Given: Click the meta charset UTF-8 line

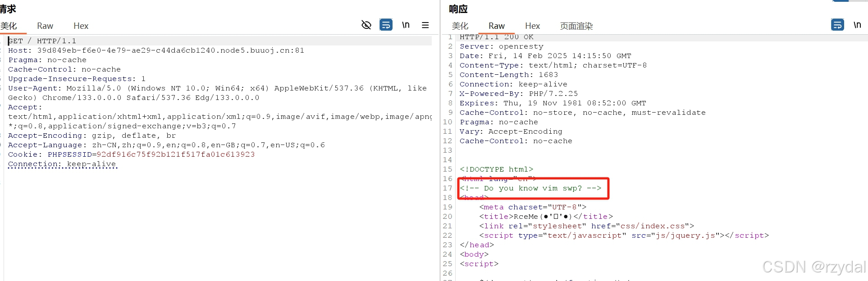Looking at the screenshot, I should [533, 207].
